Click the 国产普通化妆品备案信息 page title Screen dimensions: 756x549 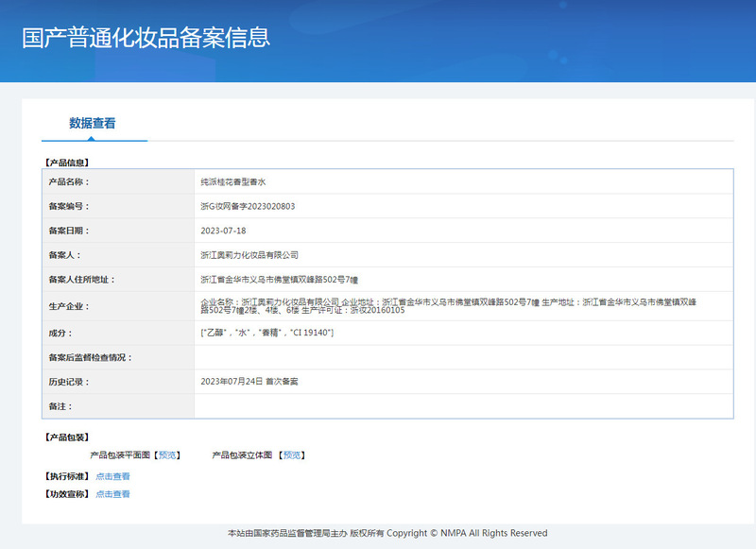click(x=146, y=38)
